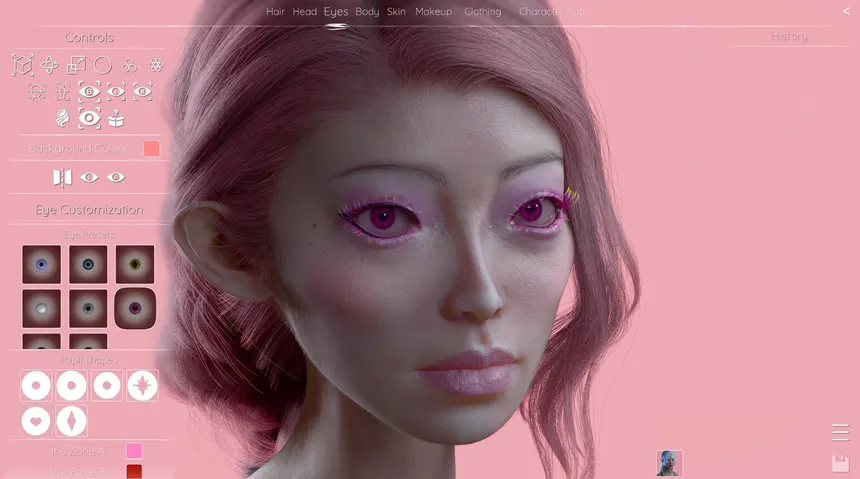Click the body focus frame icon

coord(63,92)
